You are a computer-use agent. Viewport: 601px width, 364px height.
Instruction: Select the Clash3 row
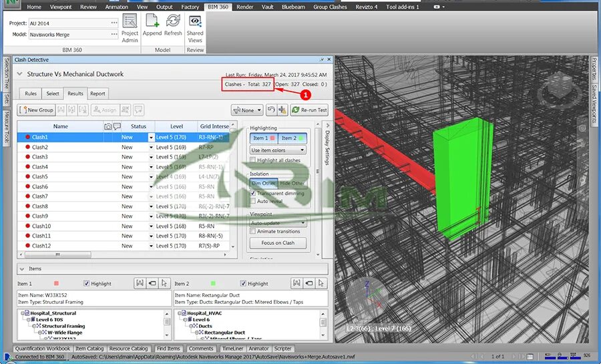pos(124,157)
